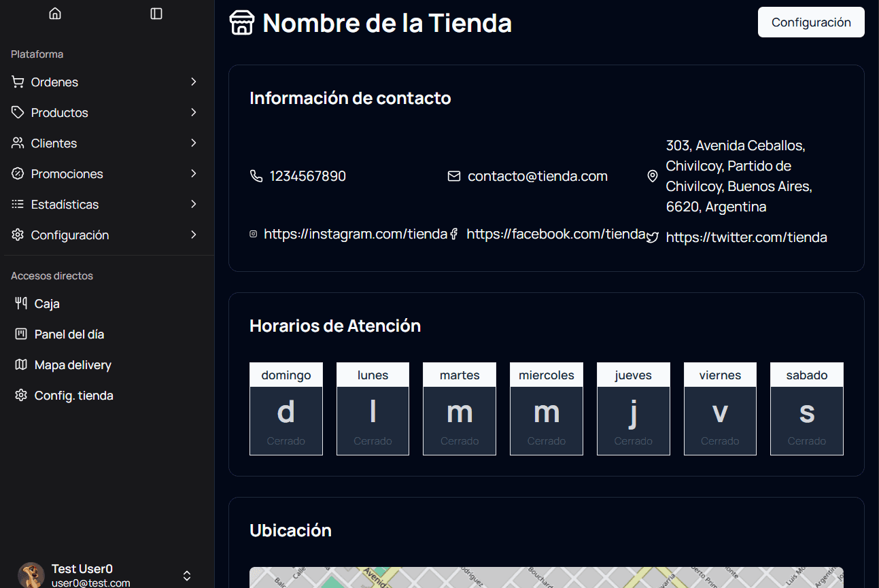Click the contacto@tienda.com email text
The image size is (879, 588).
point(538,176)
